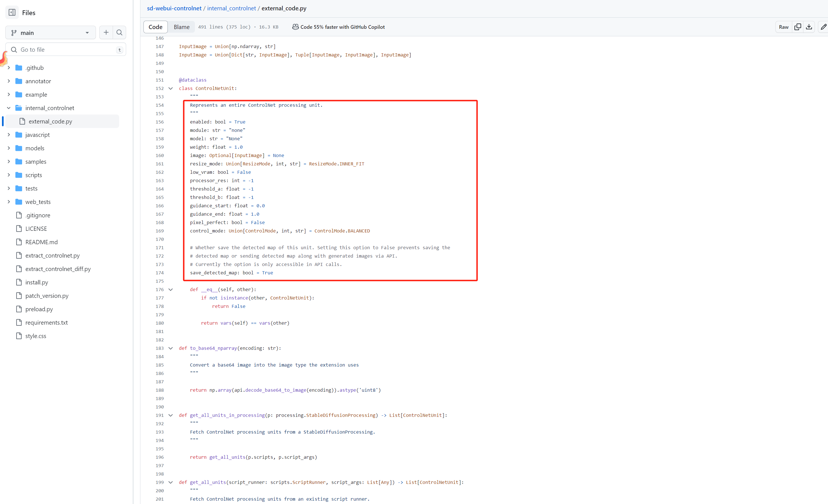Open requirements.txt file
This screenshot has height=504, width=828.
tap(46, 323)
